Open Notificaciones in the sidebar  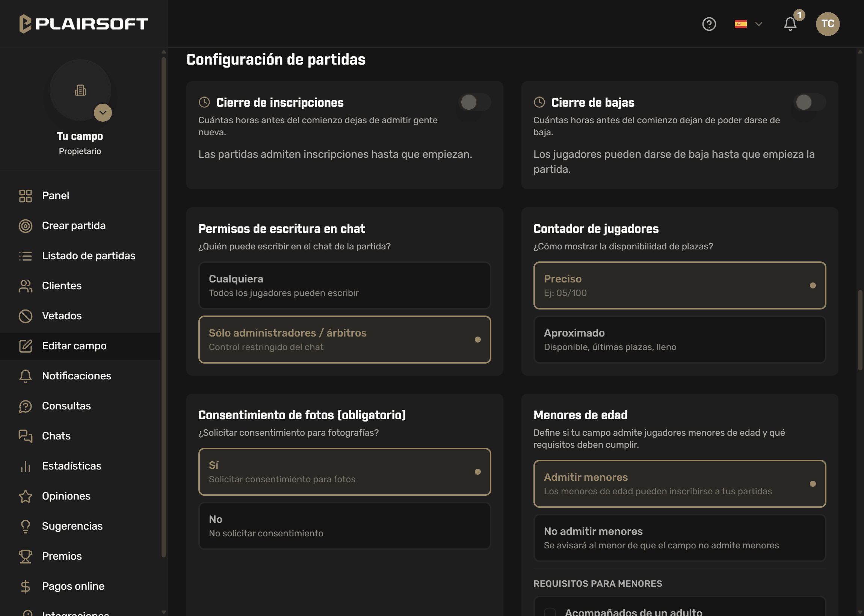click(x=80, y=376)
